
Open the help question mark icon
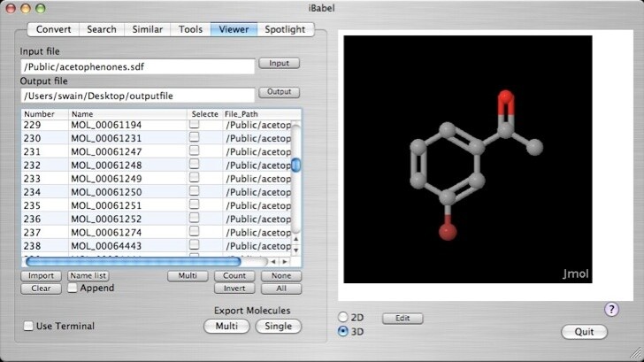(x=611, y=310)
